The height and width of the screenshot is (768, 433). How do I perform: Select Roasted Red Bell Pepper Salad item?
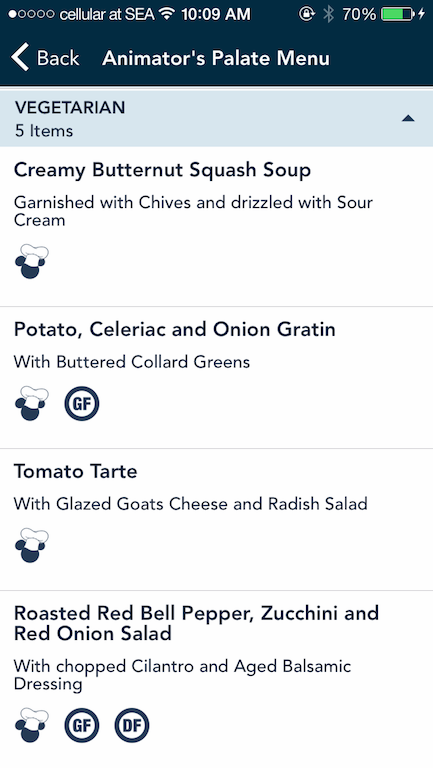[216, 679]
